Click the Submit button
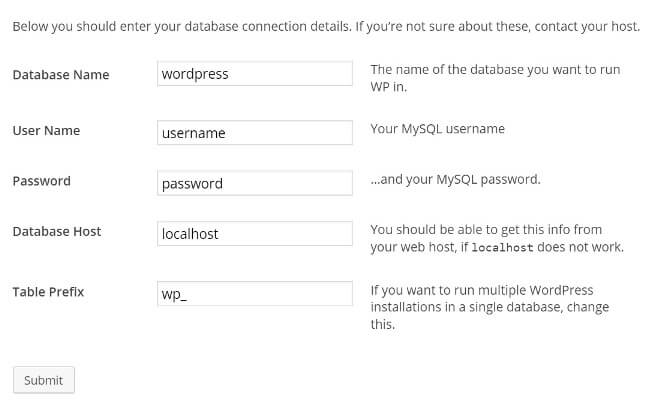The width and height of the screenshot is (648, 406). [x=44, y=380]
